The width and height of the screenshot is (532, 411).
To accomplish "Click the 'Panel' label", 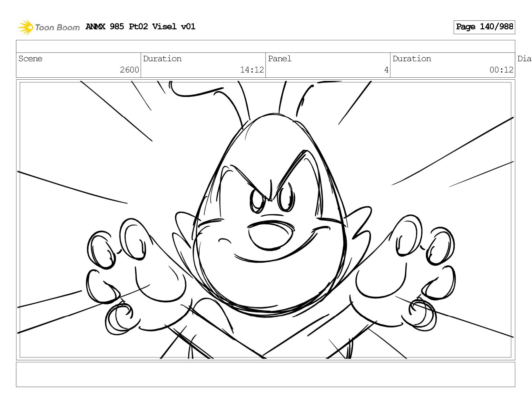I will [280, 59].
